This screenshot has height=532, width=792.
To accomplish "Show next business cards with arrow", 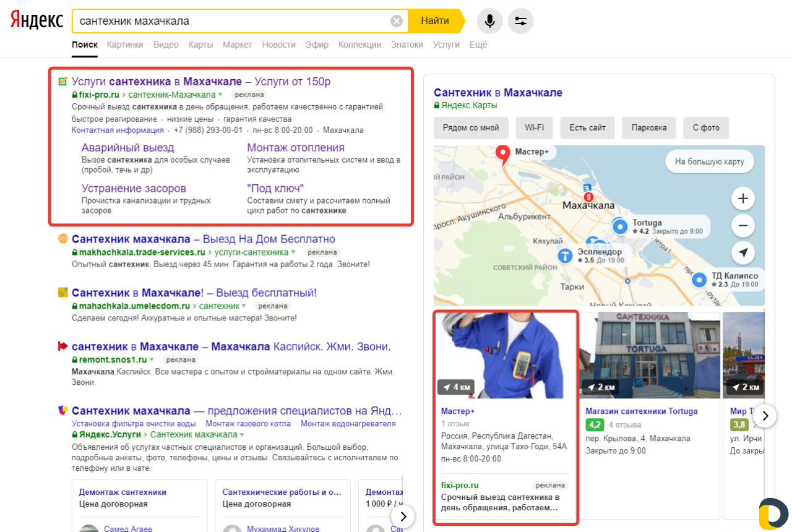I will (x=765, y=416).
